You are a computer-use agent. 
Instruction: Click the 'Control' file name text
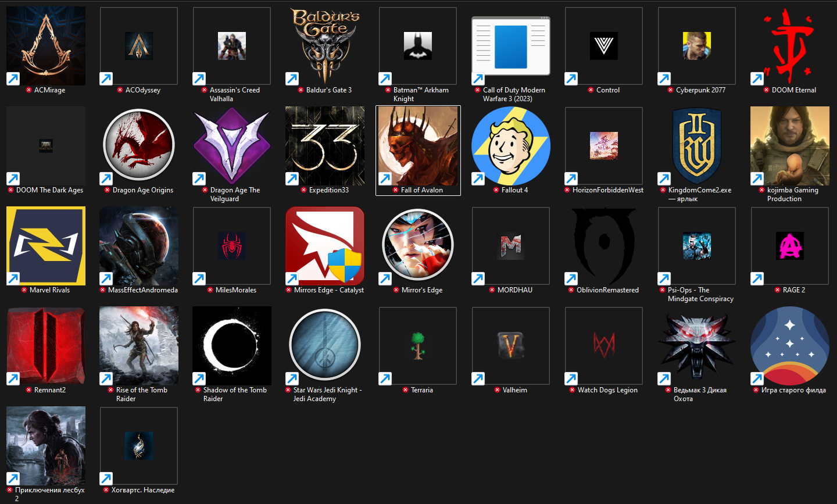[607, 90]
